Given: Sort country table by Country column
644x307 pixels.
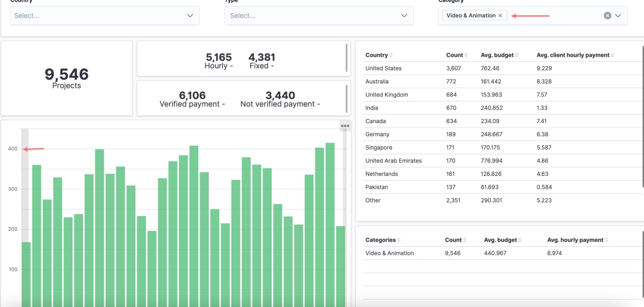Looking at the screenshot, I should point(391,55).
